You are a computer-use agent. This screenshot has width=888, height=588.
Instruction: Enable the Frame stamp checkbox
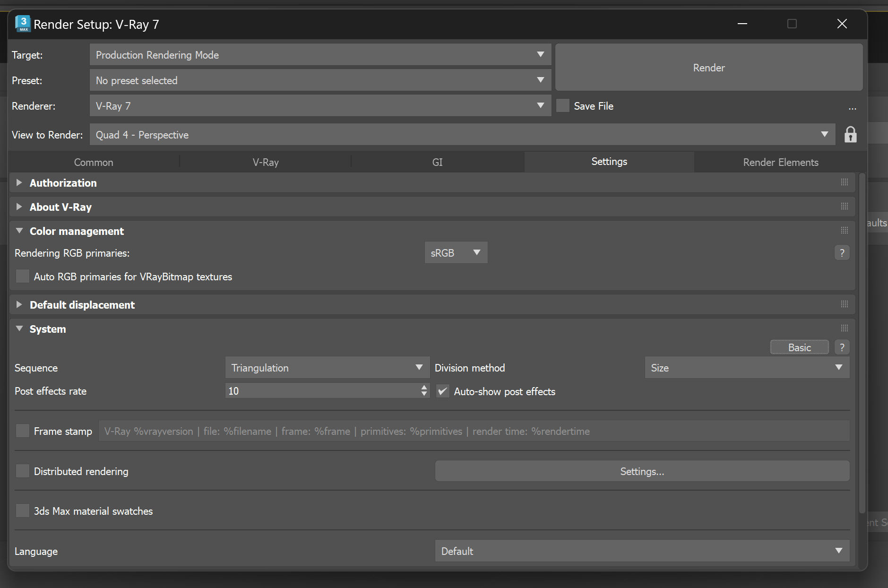coord(23,431)
